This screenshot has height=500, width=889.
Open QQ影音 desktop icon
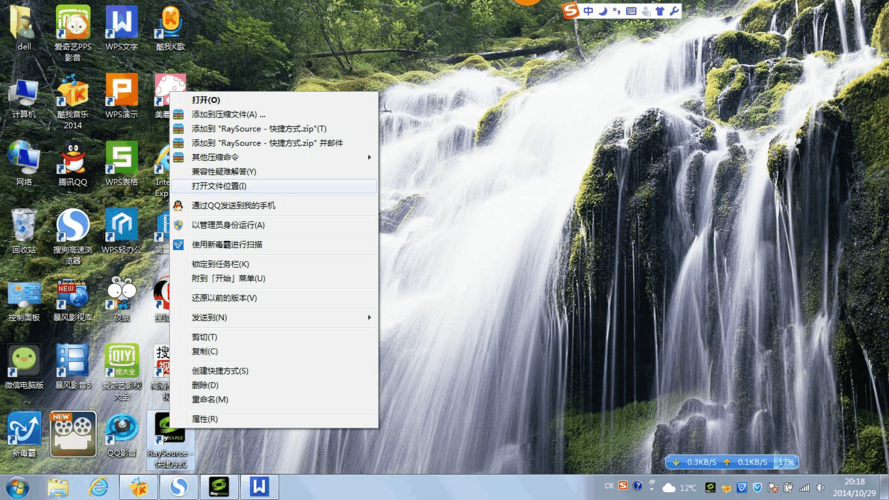pos(121,435)
